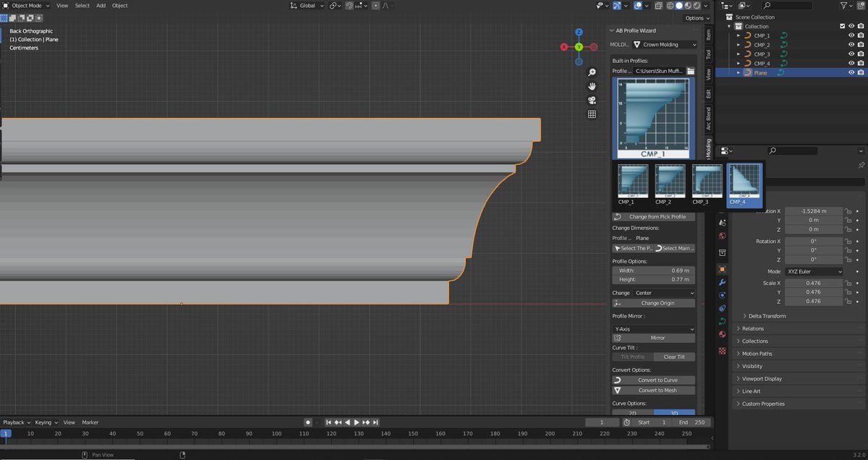Open XYZ Euler rotation mode dropdown
Screen dimensions: 868x460
click(x=814, y=271)
